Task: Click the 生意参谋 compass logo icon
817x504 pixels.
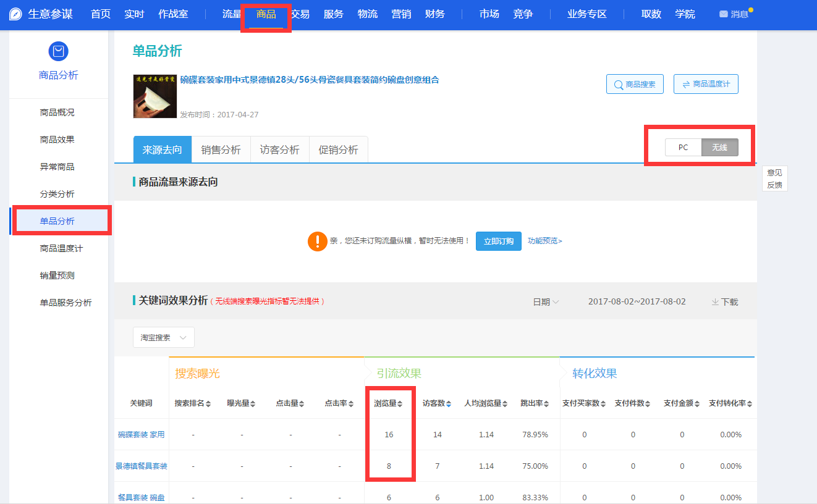Action: coord(15,14)
